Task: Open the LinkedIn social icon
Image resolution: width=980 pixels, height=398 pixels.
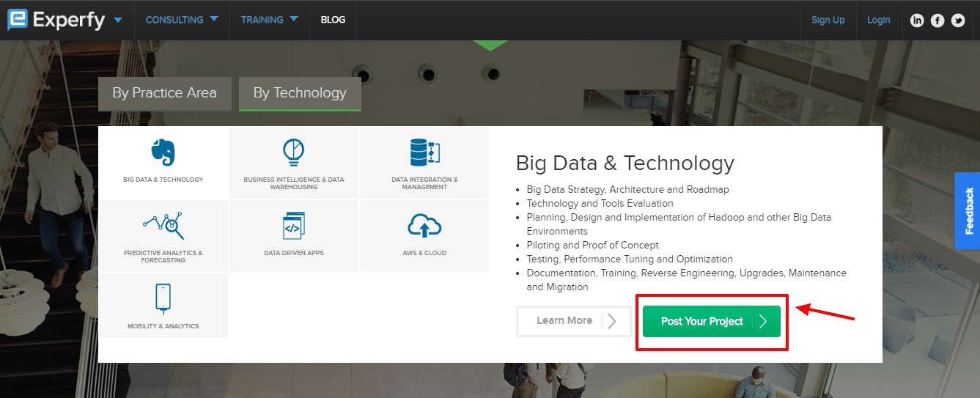Action: (917, 21)
